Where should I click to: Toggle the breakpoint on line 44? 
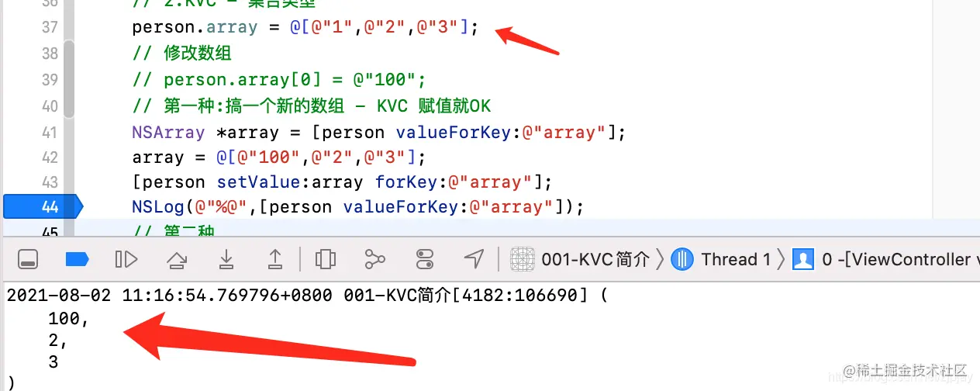[42, 207]
